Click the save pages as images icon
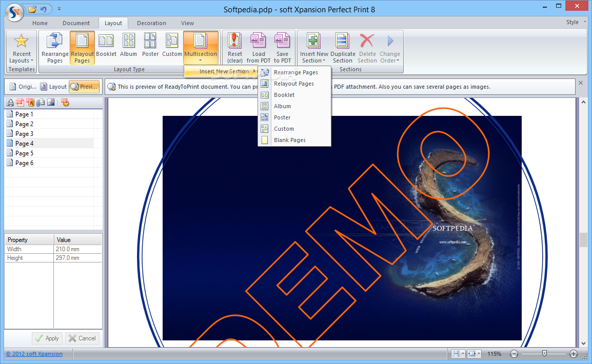Viewport: 592px width, 364px height. [51, 103]
